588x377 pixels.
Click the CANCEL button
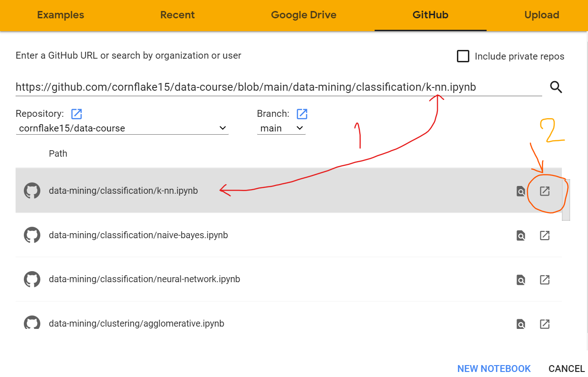click(566, 369)
